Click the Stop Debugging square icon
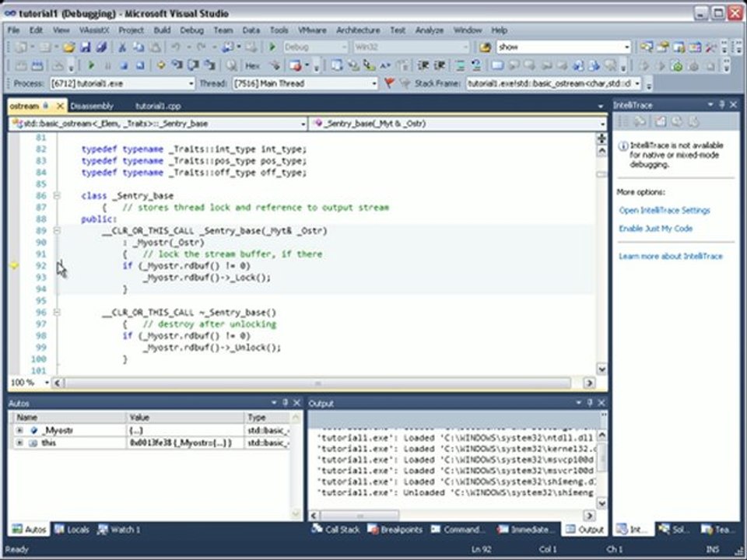 (x=124, y=65)
